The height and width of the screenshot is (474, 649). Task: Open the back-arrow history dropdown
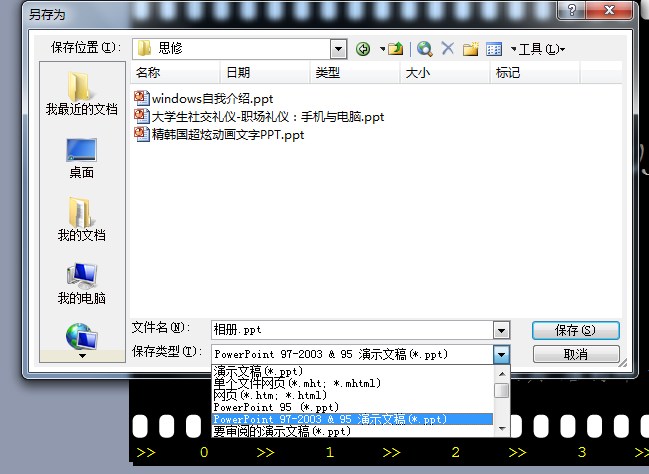coord(382,49)
